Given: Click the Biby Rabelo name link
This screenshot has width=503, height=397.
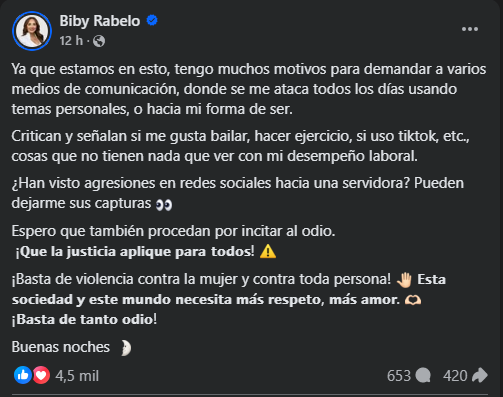Looking at the screenshot, I should point(100,21).
